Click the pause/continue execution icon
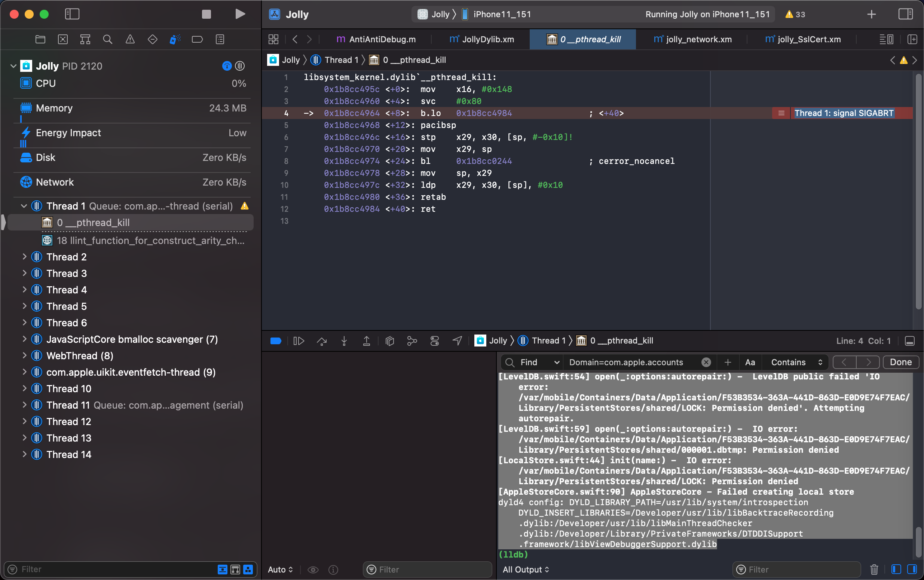The image size is (924, 580). click(x=299, y=341)
